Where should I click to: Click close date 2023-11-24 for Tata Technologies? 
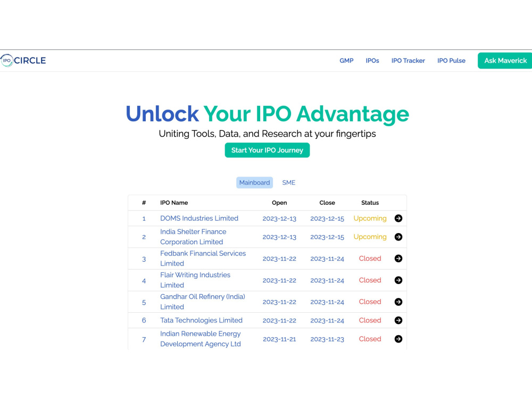tap(327, 320)
